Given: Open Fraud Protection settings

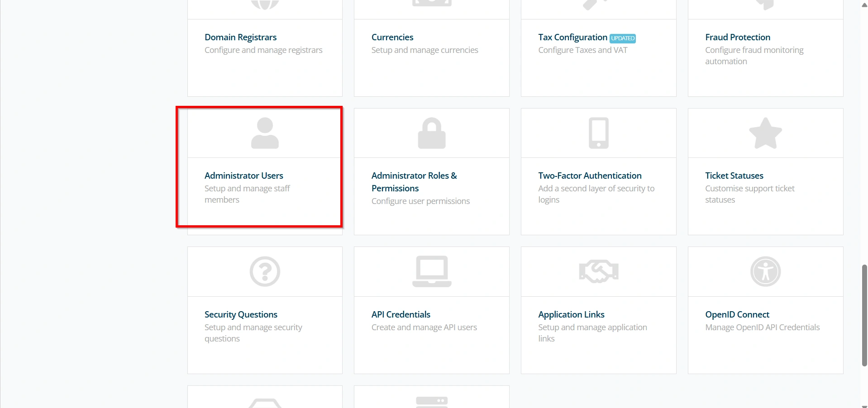Looking at the screenshot, I should (x=738, y=37).
